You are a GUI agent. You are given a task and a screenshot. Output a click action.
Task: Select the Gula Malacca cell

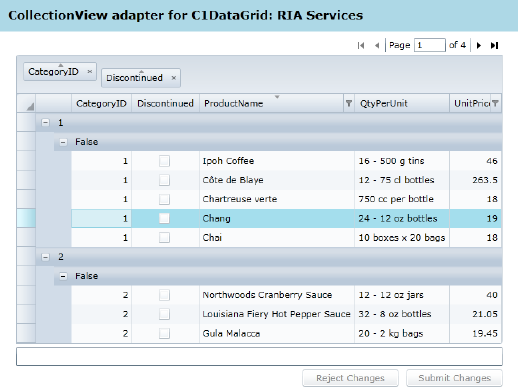[277, 333]
